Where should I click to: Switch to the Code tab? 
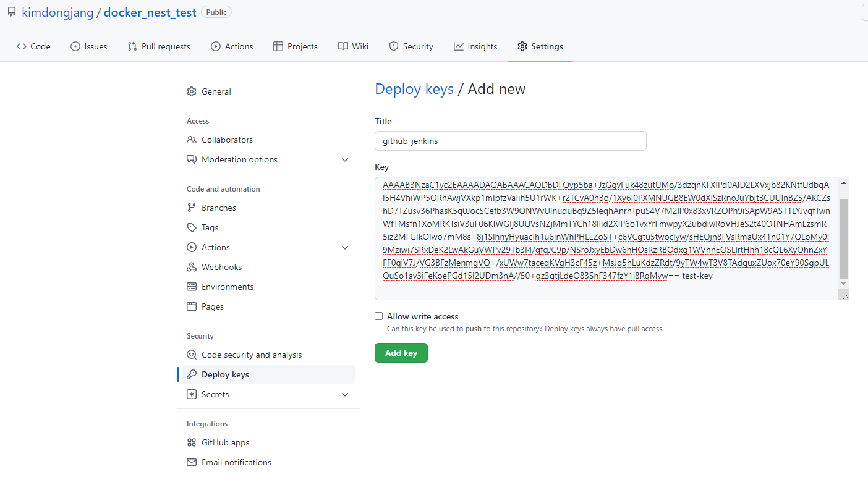(33, 46)
